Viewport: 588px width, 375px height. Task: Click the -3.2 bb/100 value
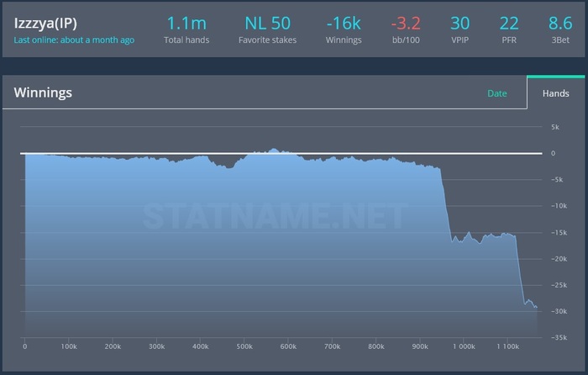tap(406, 24)
